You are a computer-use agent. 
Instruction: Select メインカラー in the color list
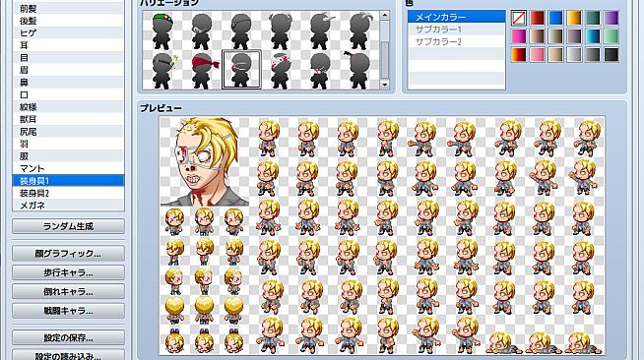click(456, 17)
